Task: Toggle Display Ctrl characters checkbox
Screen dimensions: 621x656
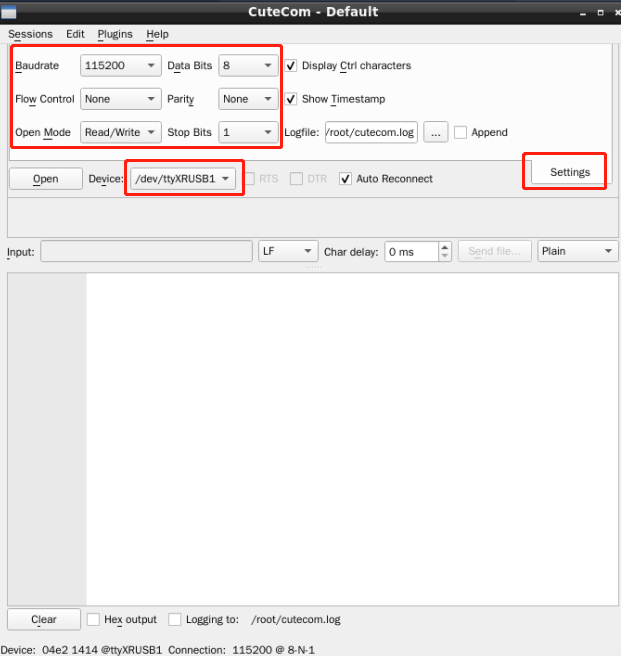Action: point(291,66)
